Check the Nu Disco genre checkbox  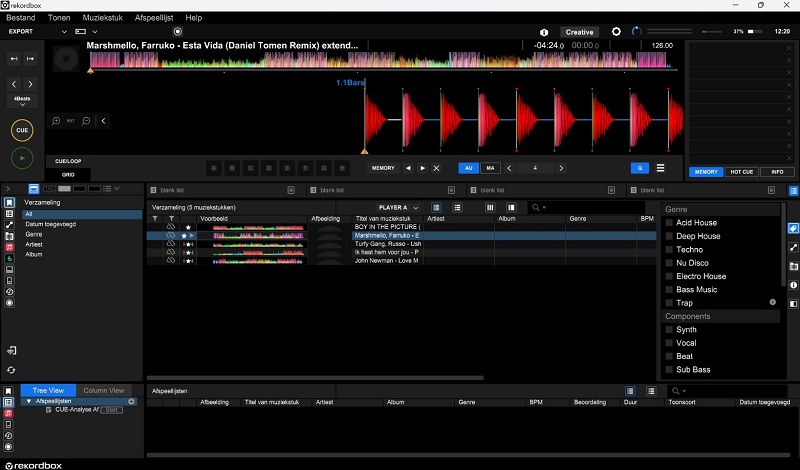tap(669, 263)
